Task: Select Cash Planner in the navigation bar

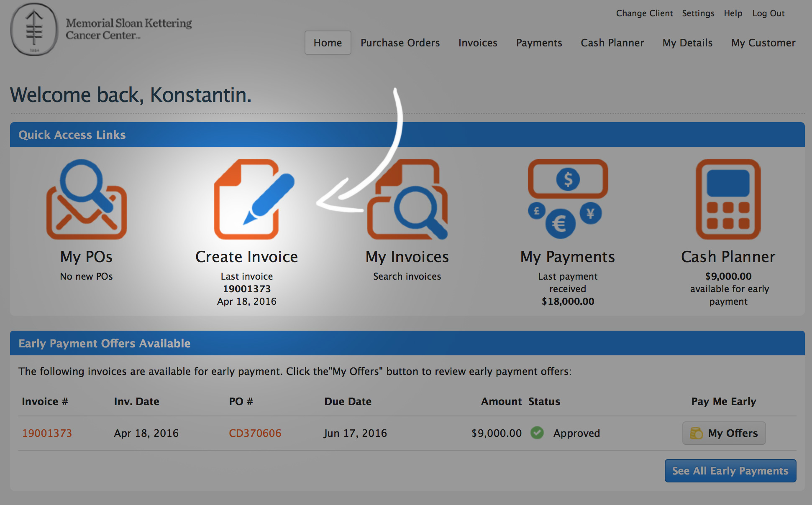Action: click(x=612, y=43)
